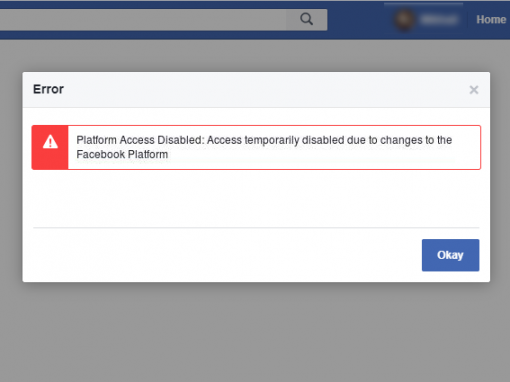Viewport: 510px width, 382px height.
Task: Click the magnifying glass search icon
Action: click(x=306, y=19)
